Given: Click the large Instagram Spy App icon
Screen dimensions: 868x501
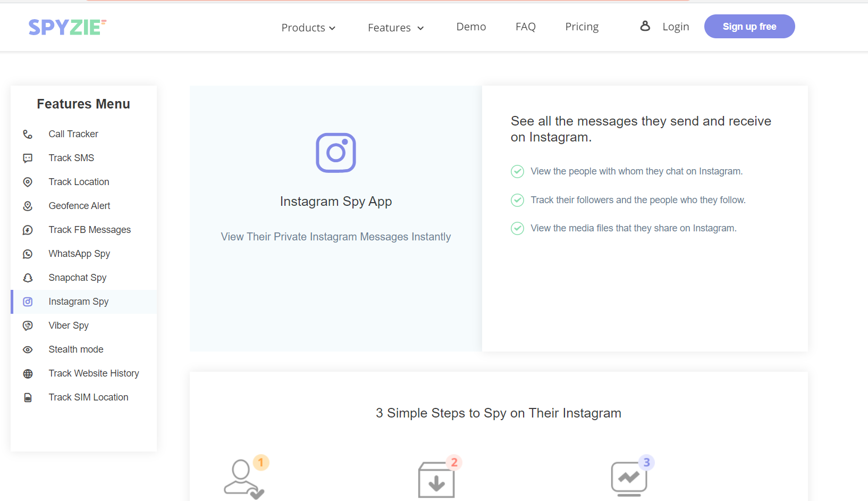Looking at the screenshot, I should 336,153.
